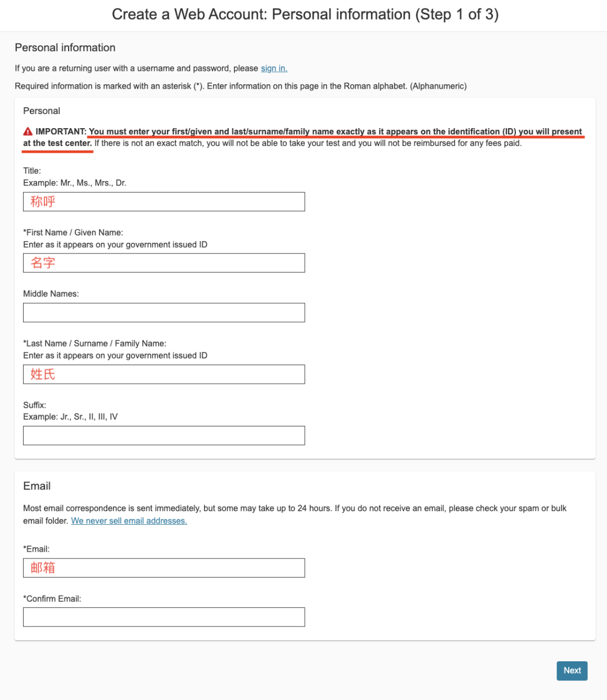The image size is (607, 700).
Task: Click the underlined IMPORTANT notice text
Action: click(x=302, y=137)
